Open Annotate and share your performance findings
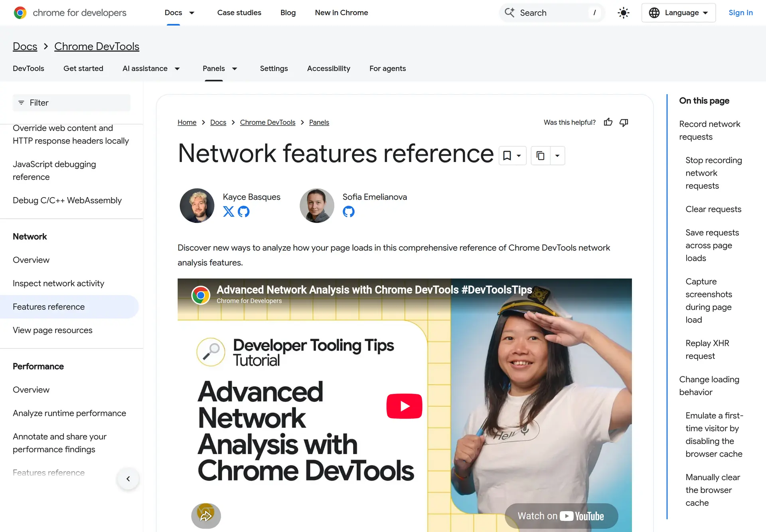766x532 pixels. pyautogui.click(x=59, y=443)
